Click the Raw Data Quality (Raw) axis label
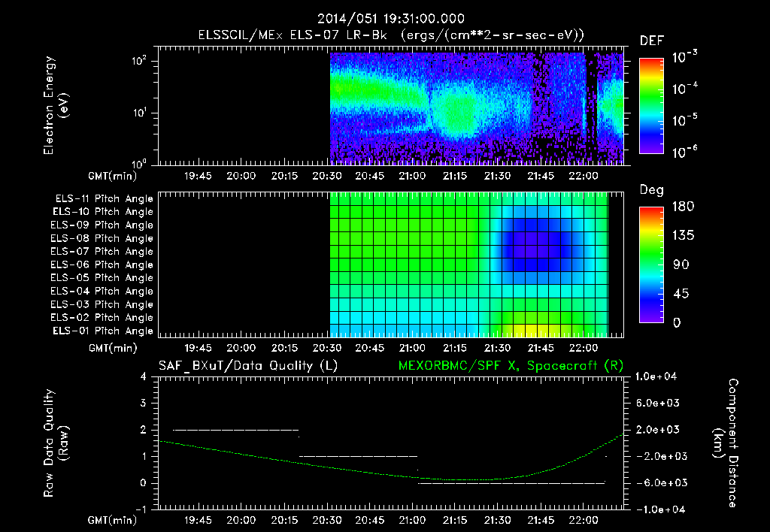The image size is (770, 532). click(x=56, y=443)
